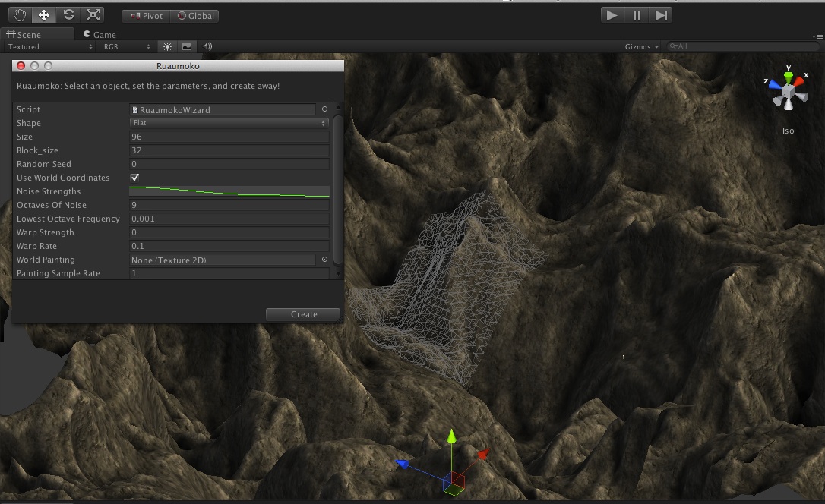Open the Shape dropdown set to Flat

(228, 123)
